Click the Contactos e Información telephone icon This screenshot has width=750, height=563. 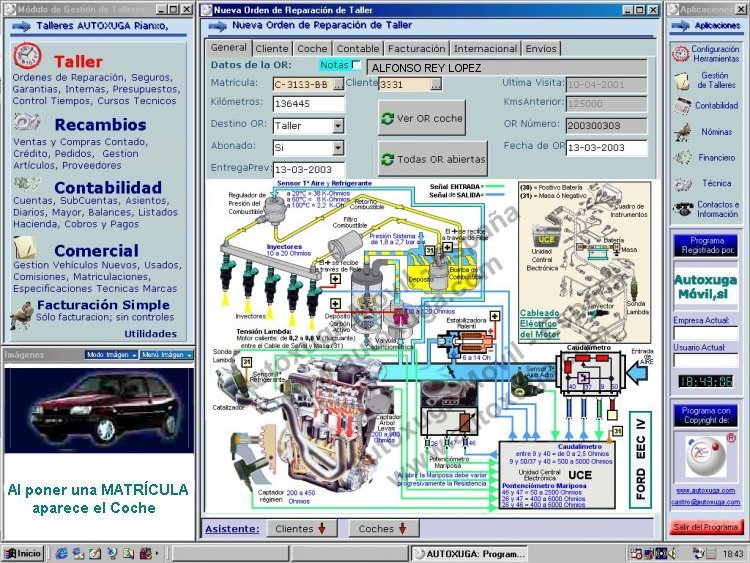[x=683, y=209]
